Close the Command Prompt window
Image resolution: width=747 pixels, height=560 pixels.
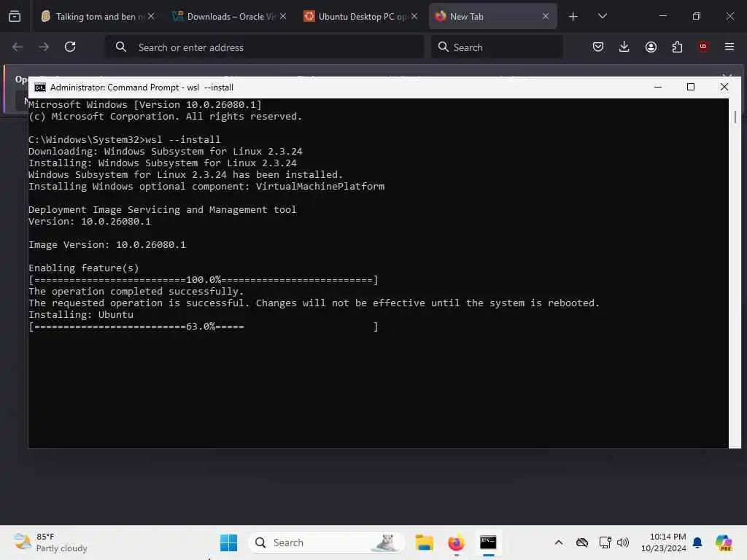click(x=724, y=87)
